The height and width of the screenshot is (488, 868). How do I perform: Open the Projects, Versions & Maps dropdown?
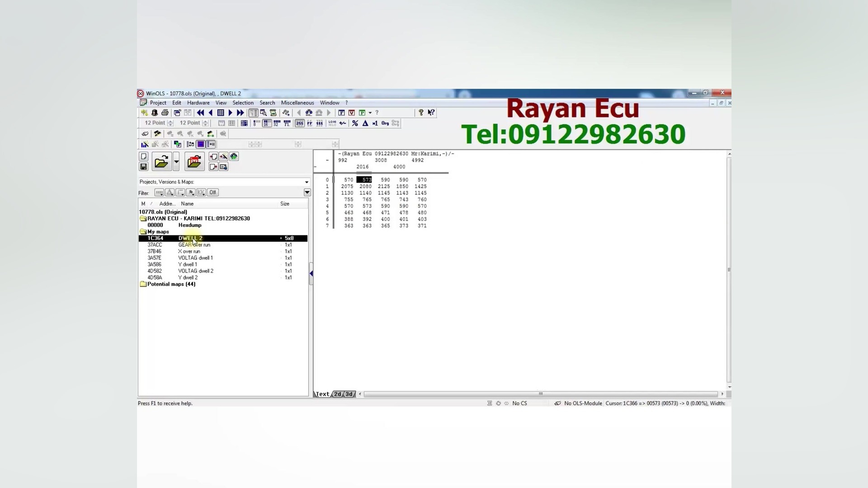click(307, 182)
